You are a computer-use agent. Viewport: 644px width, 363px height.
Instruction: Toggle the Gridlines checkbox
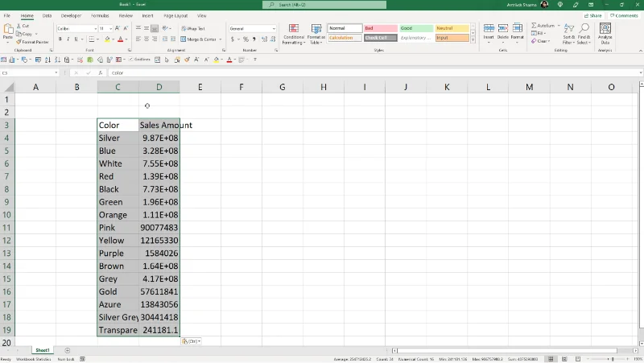(131, 60)
